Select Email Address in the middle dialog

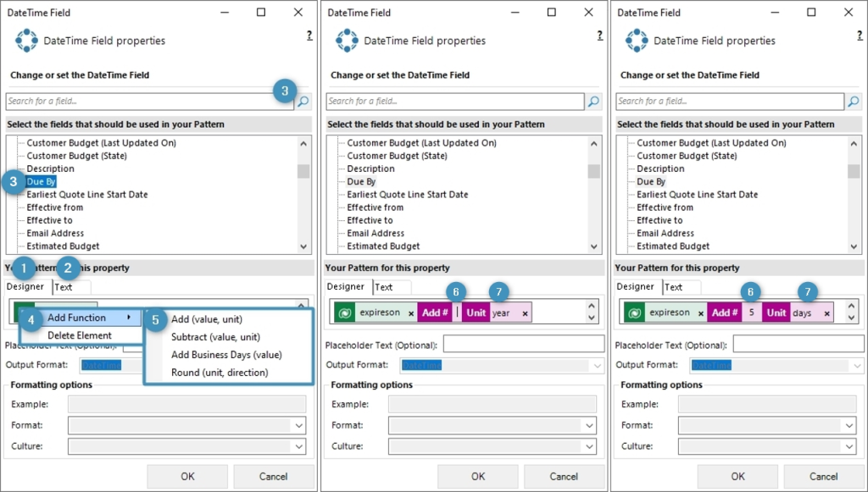pyautogui.click(x=376, y=233)
